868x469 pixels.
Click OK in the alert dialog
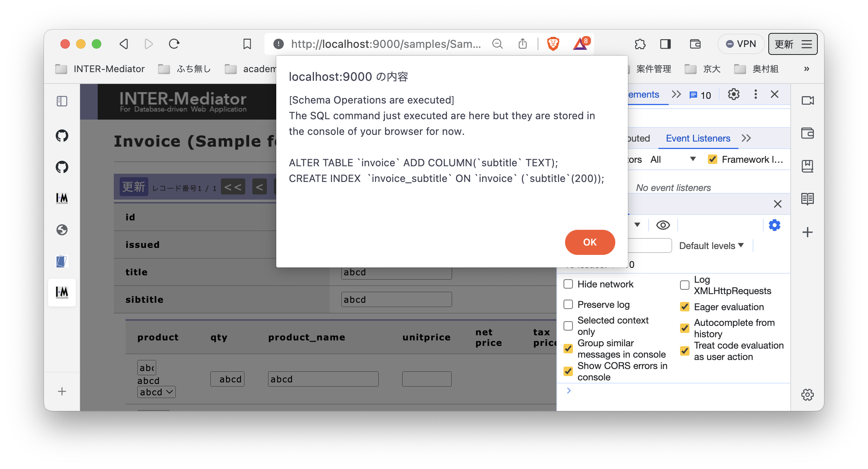click(590, 242)
